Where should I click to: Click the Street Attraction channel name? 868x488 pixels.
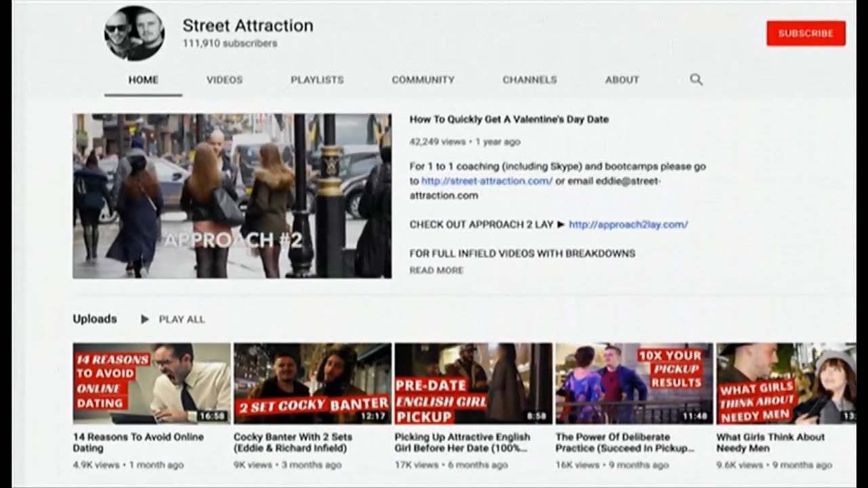[248, 26]
